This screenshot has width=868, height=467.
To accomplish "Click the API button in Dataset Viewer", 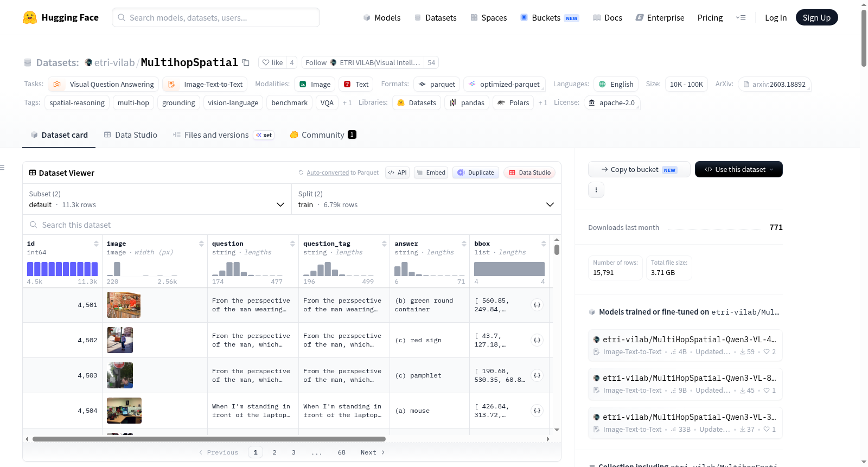I will [397, 172].
